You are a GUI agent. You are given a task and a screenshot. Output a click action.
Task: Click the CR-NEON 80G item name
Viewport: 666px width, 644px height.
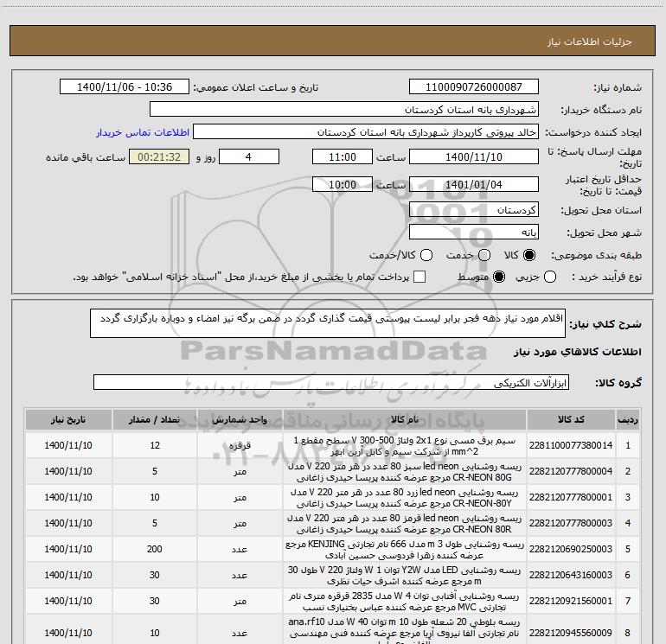coord(405,472)
